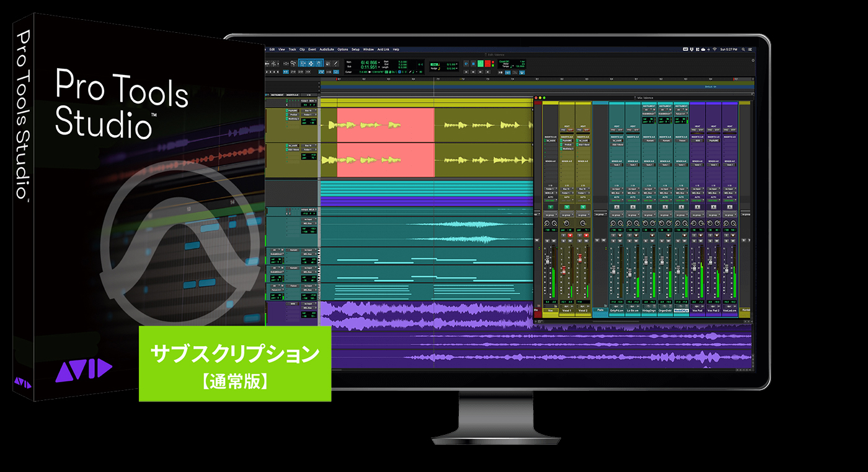Open EQ3 7-Band insert on GrityPd strip

pyautogui.click(x=617, y=144)
